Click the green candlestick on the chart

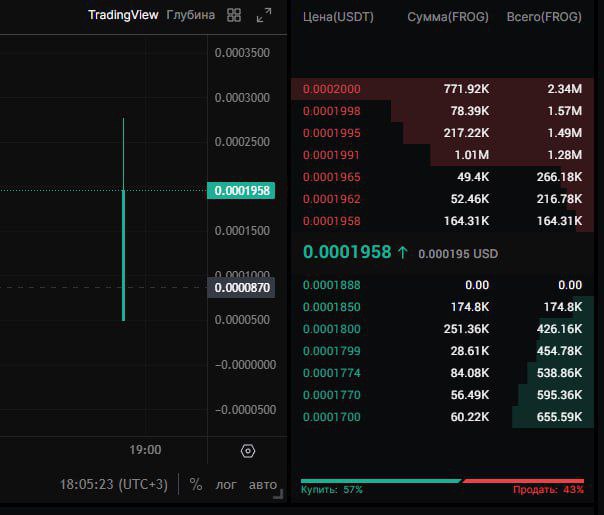tap(123, 254)
